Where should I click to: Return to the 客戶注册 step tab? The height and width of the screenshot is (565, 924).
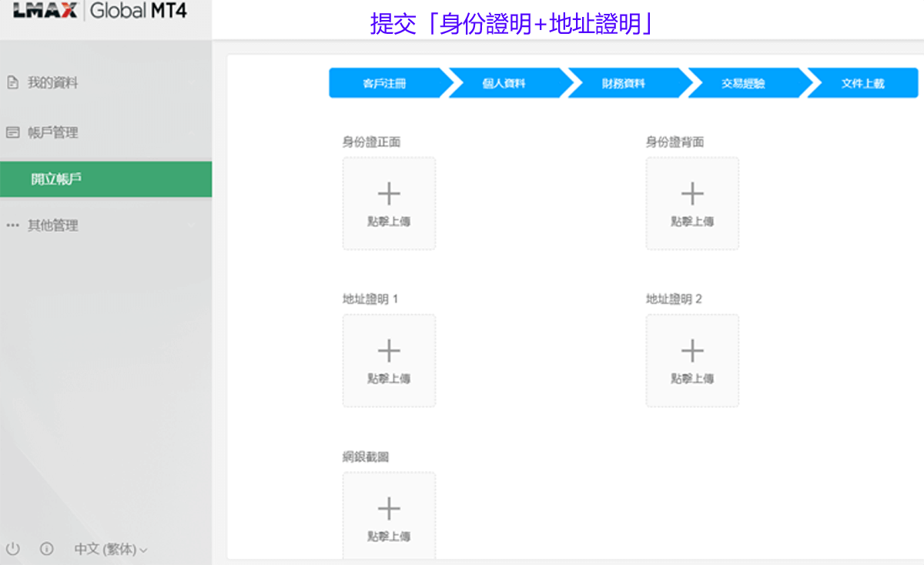(384, 83)
